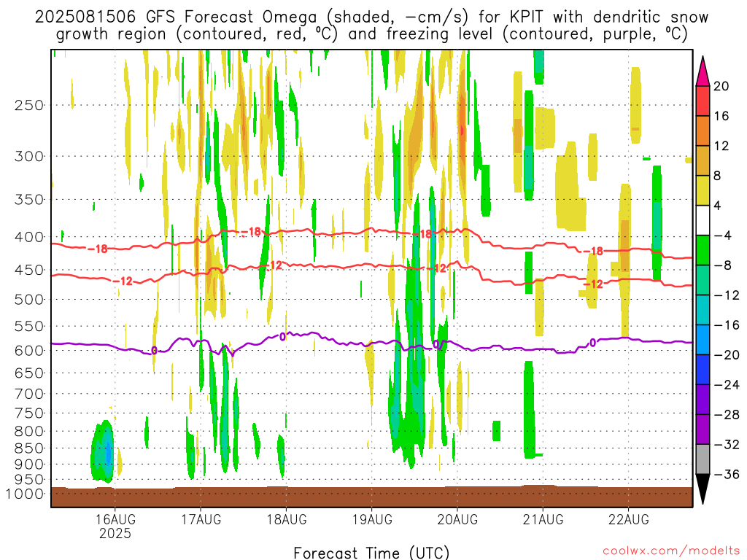
Task: Click the 950 pressure level label
Action: click(29, 480)
